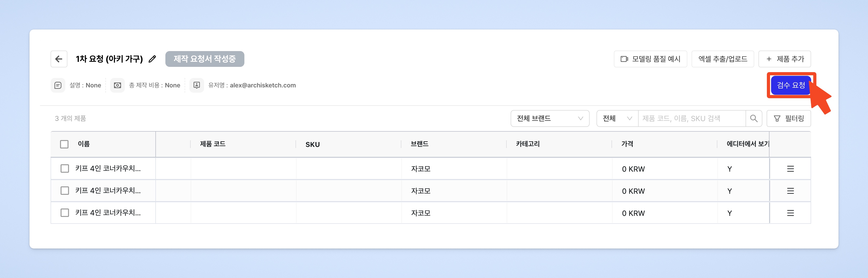Check the first product row checkbox
This screenshot has height=278, width=868.
click(x=64, y=168)
